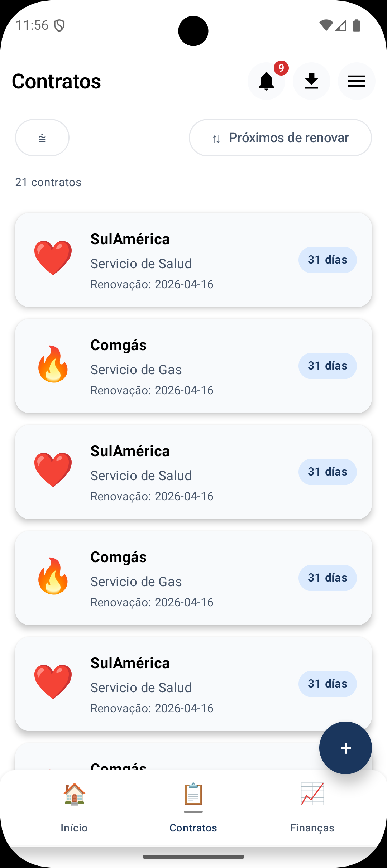Open the third SulAmérica contract card

click(x=193, y=684)
